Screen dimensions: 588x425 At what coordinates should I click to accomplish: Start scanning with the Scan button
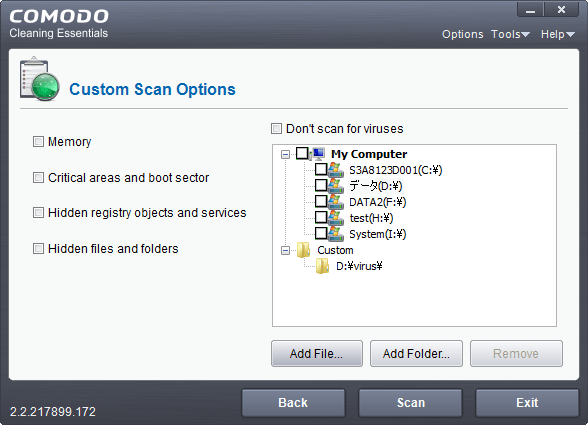(x=410, y=403)
